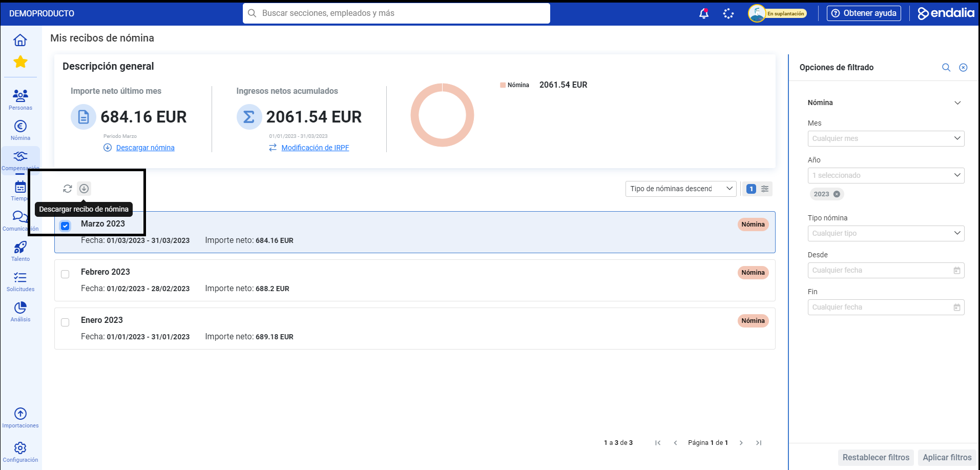Viewport: 980px width, 470px height.
Task: Click Nómina tag on Febrero 2023 row
Action: coord(753,273)
